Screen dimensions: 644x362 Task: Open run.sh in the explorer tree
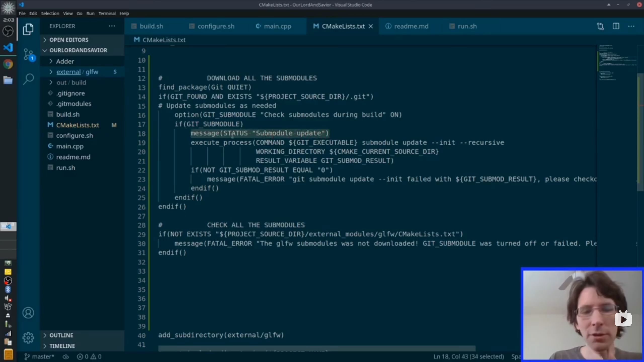click(82, 168)
